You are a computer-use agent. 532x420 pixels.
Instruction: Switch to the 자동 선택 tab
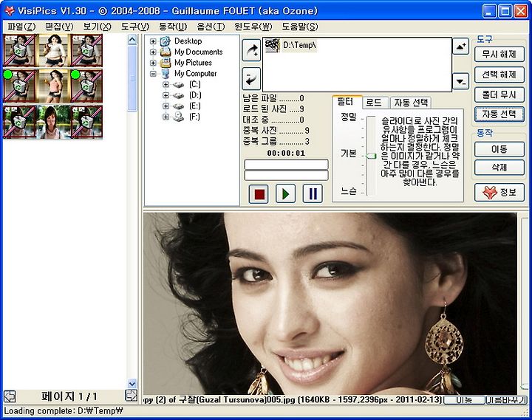pos(412,103)
